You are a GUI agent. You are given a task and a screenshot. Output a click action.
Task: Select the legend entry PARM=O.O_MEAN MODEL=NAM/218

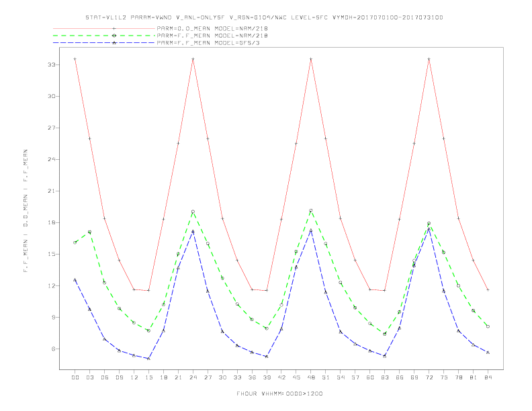[212, 28]
